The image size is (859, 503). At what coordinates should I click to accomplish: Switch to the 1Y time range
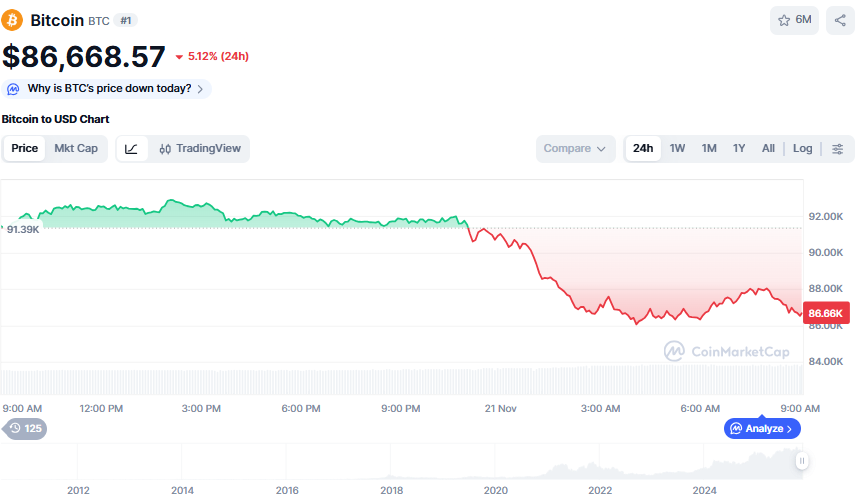[x=739, y=149]
